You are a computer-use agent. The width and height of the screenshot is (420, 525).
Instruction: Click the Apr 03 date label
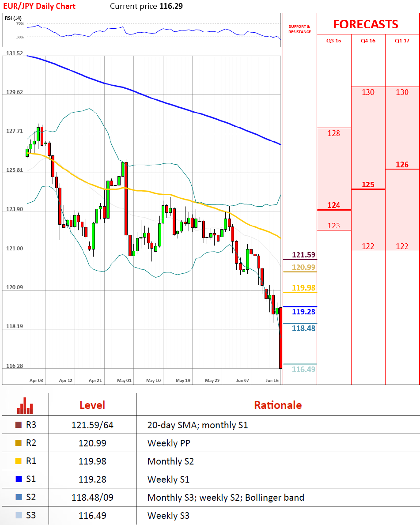36,380
